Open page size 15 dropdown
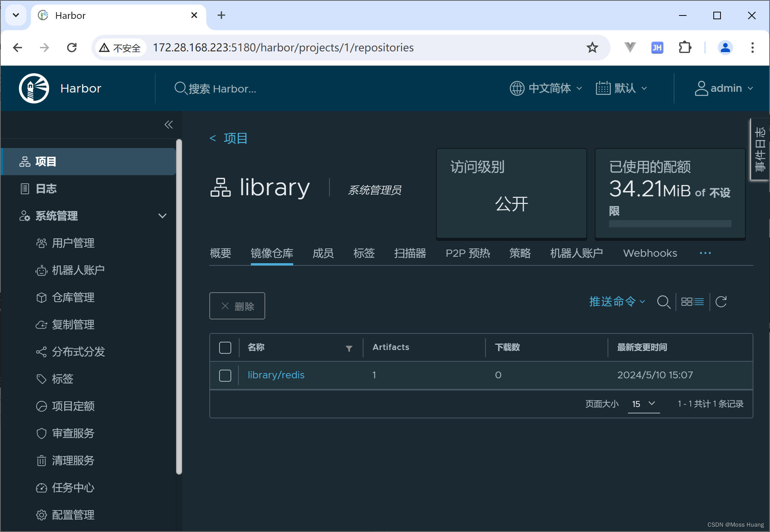Screen dimensions: 770x532 (x=644, y=404)
